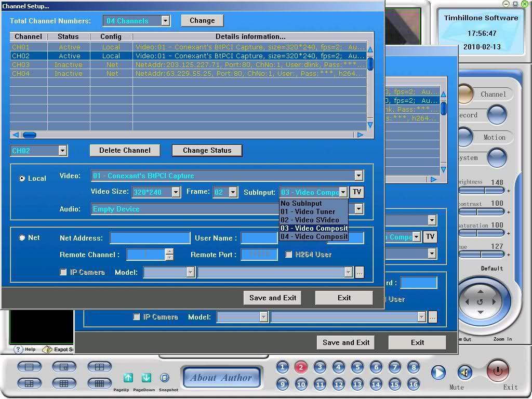Open the CH02 channel selector dropdown
532x399 pixels.
(62, 151)
